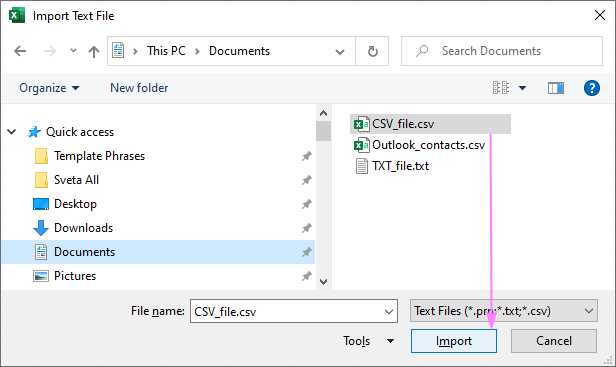Select the CSV_file.csv file
The height and width of the screenshot is (367, 616).
430,124
